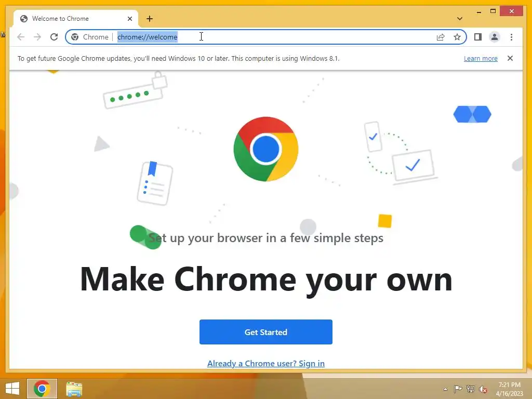Click the Get Started button
Viewport: 532px width, 399px height.
point(266,332)
